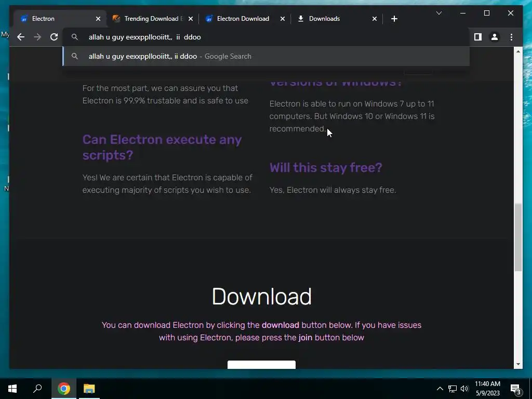Switch to the Downloads tab

point(337,19)
